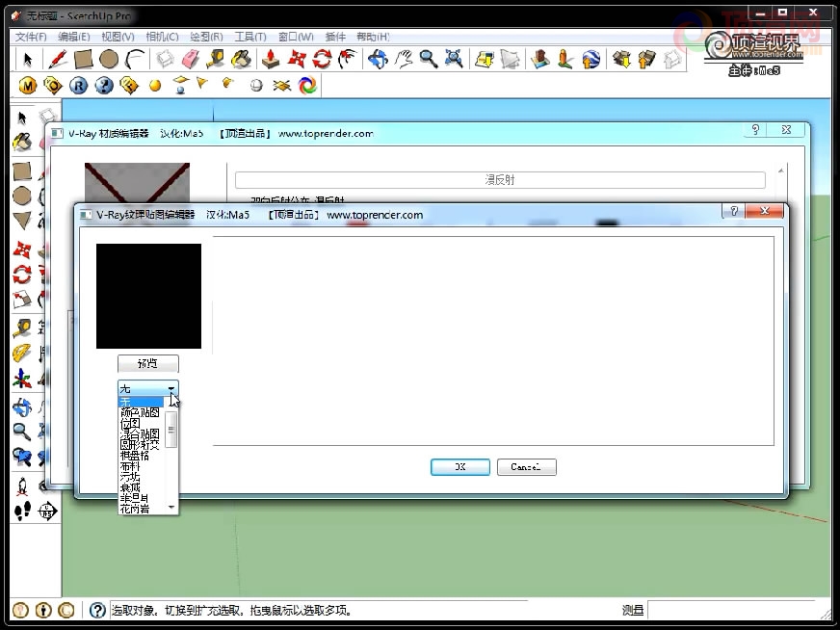Click the V-Ray options icon beside M

(x=52, y=86)
